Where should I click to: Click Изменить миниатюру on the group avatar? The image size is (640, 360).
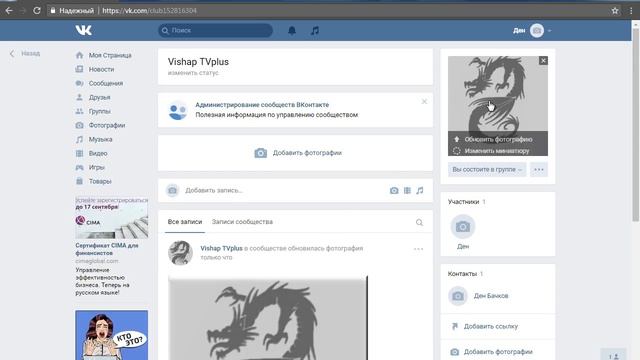pos(497,151)
